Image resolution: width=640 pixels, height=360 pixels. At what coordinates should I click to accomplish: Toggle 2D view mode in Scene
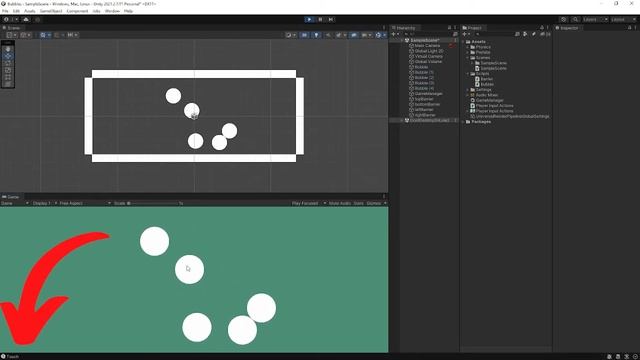tap(304, 35)
